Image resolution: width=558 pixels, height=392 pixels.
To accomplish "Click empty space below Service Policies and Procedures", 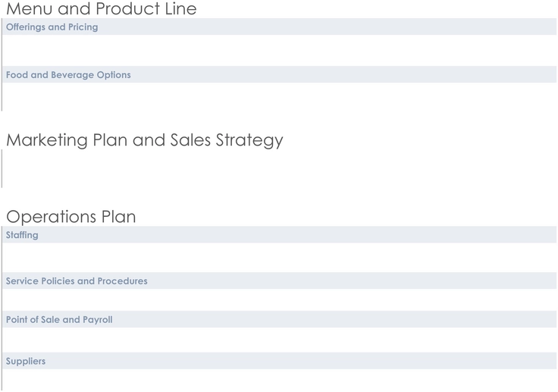I will pyautogui.click(x=279, y=299).
